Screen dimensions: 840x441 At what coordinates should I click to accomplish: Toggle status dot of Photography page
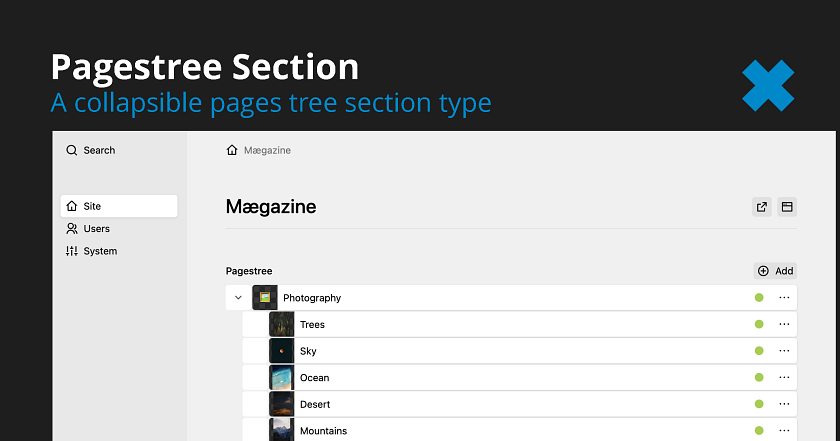(759, 297)
